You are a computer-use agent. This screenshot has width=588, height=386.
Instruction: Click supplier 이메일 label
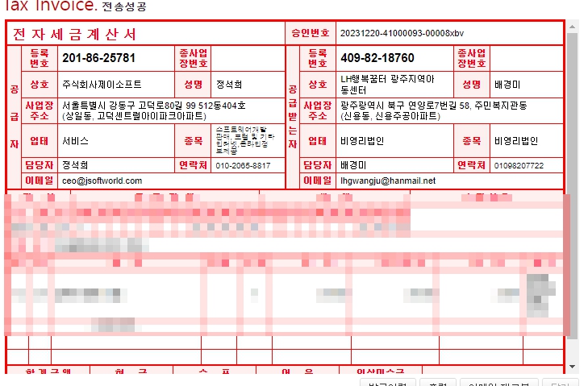[x=39, y=181]
